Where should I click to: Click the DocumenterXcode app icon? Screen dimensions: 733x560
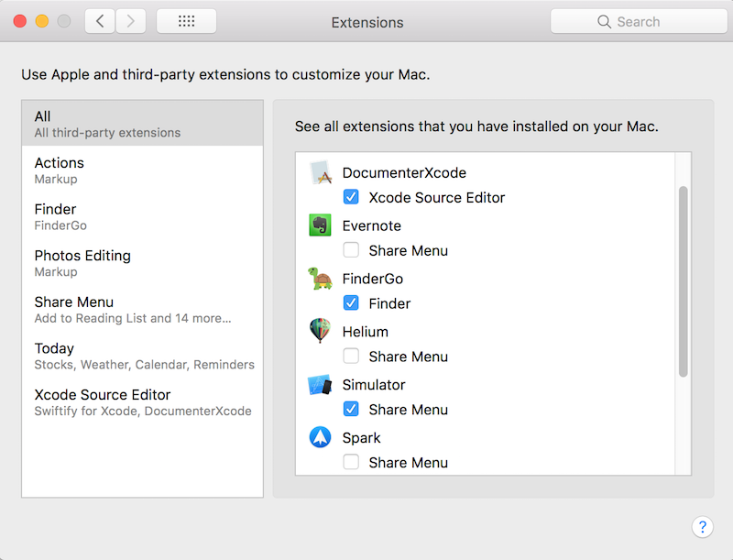coord(321,172)
